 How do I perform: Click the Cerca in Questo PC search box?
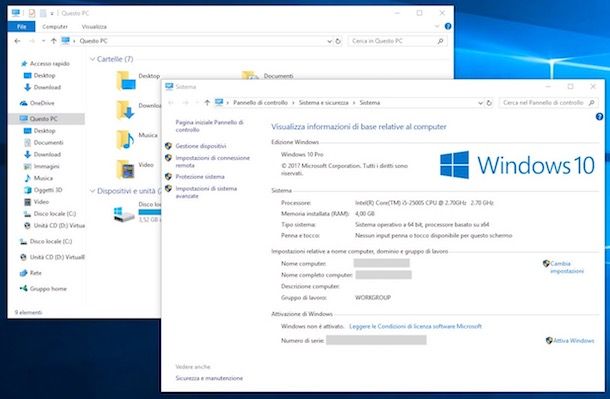(x=397, y=41)
